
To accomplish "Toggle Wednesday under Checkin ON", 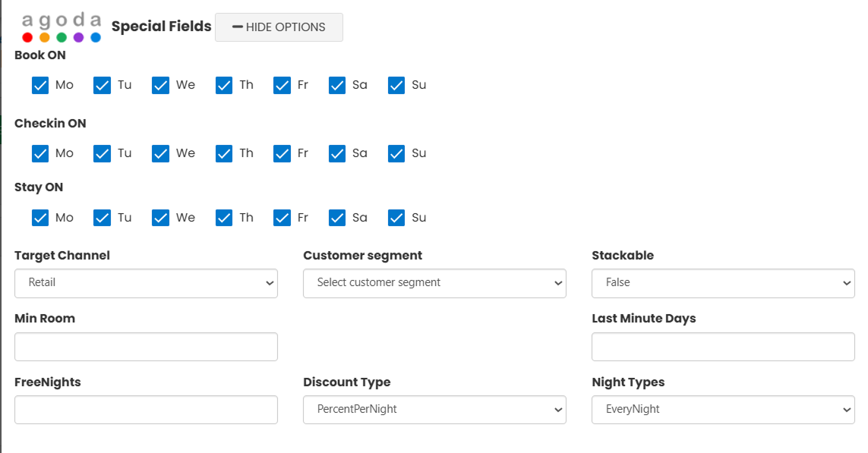I will 160,153.
